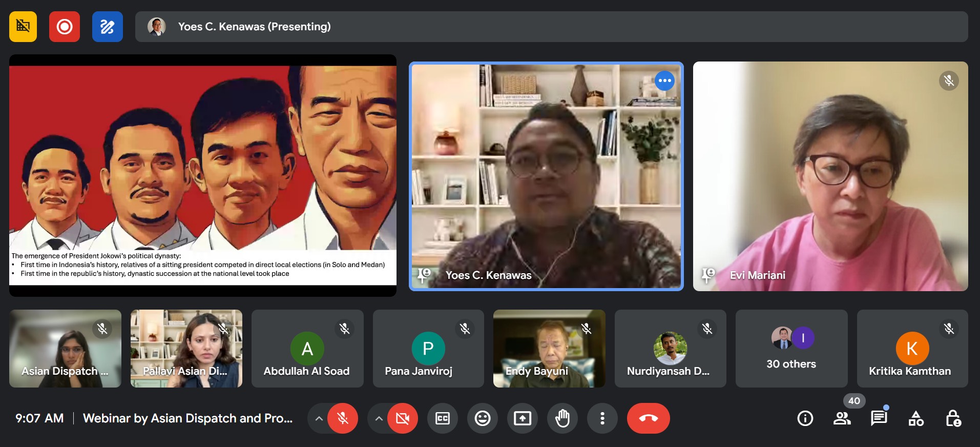
Task: Select the Kritika Kamthan tile
Action: 912,348
